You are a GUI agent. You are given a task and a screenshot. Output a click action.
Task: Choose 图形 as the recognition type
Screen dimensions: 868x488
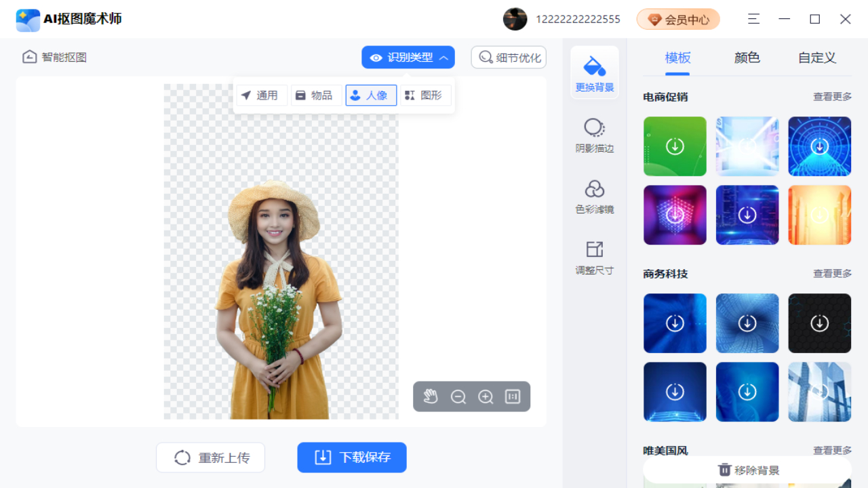pos(425,95)
